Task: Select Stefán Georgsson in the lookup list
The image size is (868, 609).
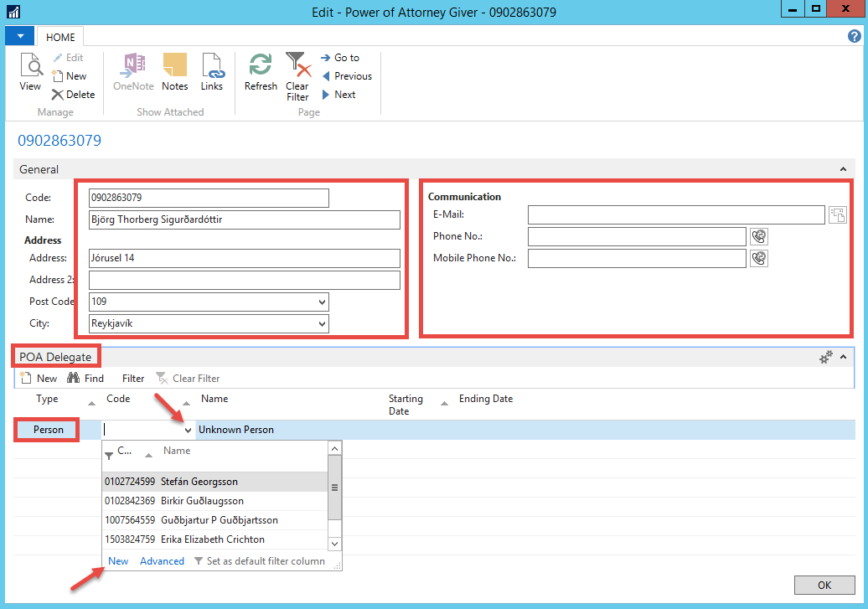Action: coord(199,482)
